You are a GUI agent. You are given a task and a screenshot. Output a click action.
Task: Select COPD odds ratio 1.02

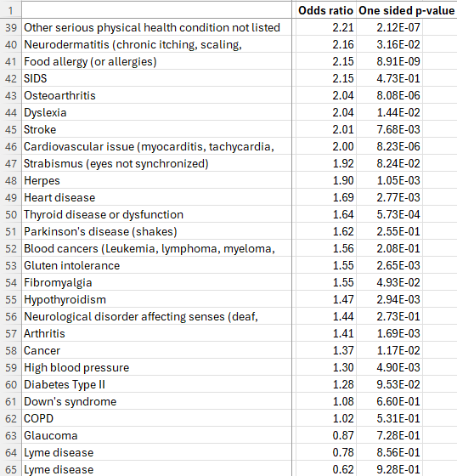click(324, 418)
